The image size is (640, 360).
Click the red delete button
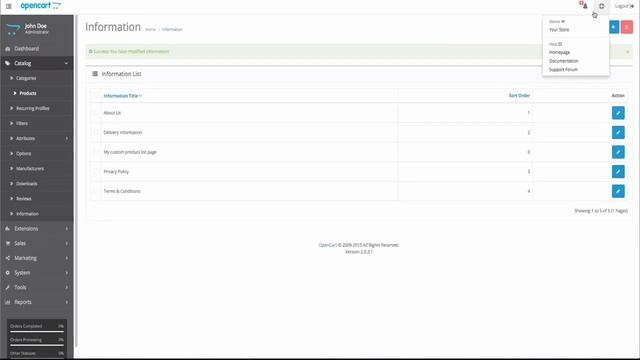pyautogui.click(x=627, y=27)
